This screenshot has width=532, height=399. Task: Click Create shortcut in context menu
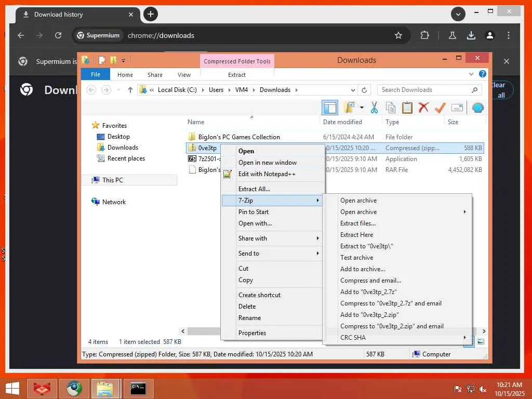(272, 295)
